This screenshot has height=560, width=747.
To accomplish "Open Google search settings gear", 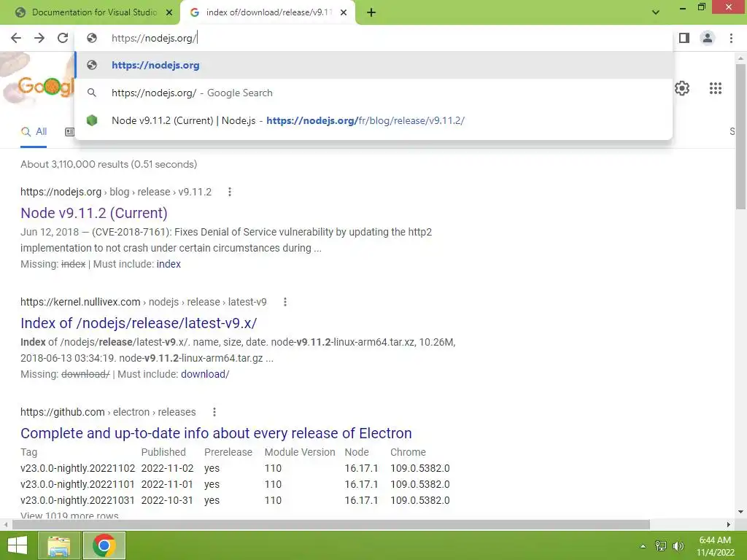I will (682, 88).
